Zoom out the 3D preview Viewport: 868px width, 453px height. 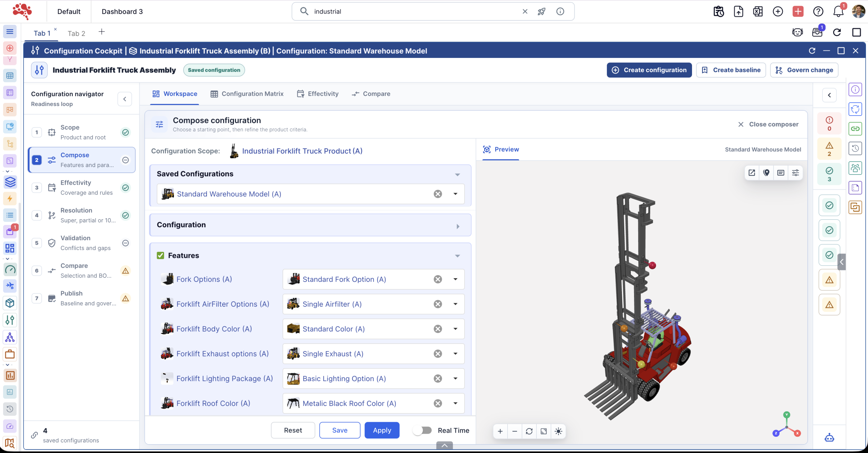515,431
